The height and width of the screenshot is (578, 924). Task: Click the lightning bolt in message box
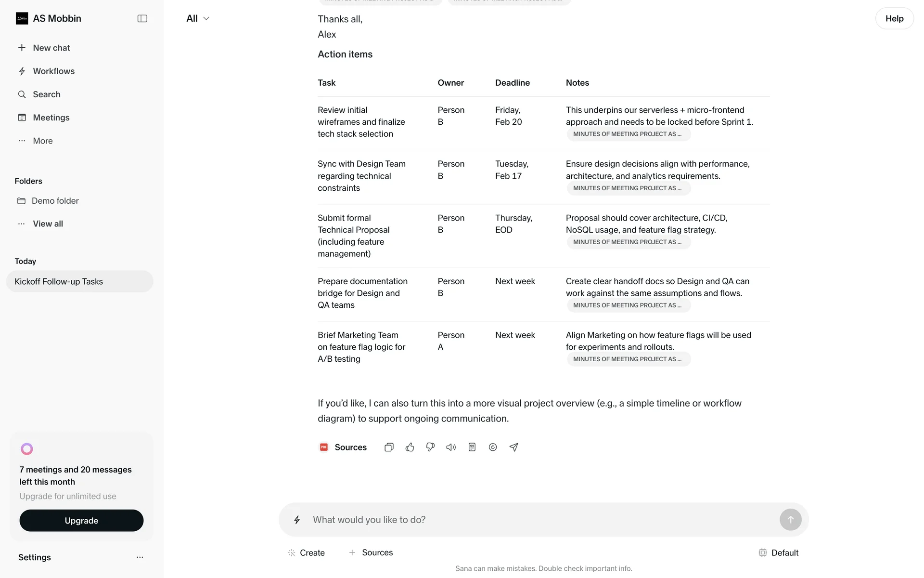[297, 520]
